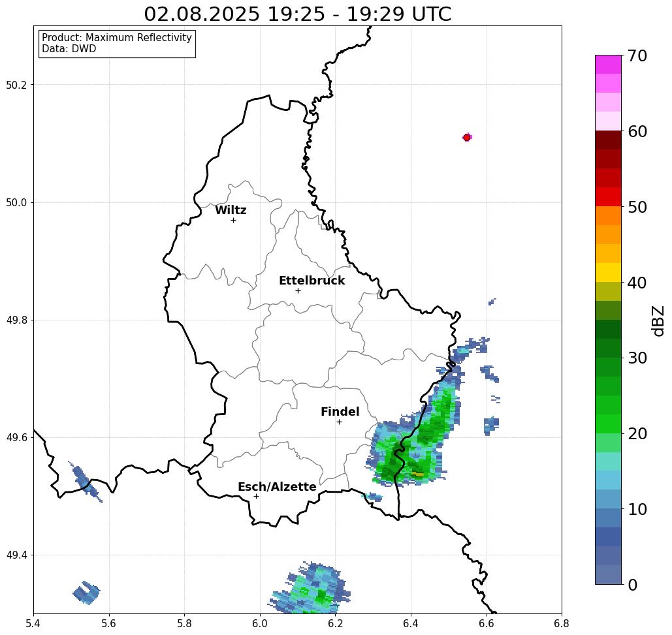Click the 70 label on the colorbar
672x635 pixels.
pos(637,55)
